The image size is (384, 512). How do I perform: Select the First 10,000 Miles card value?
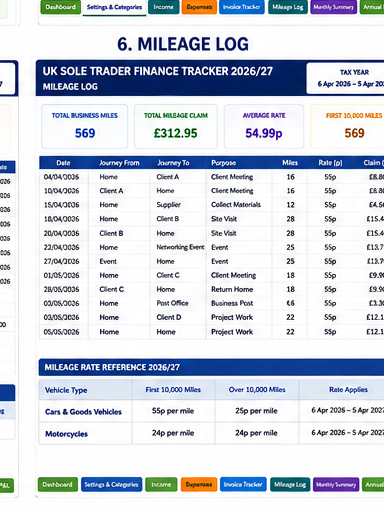click(354, 133)
